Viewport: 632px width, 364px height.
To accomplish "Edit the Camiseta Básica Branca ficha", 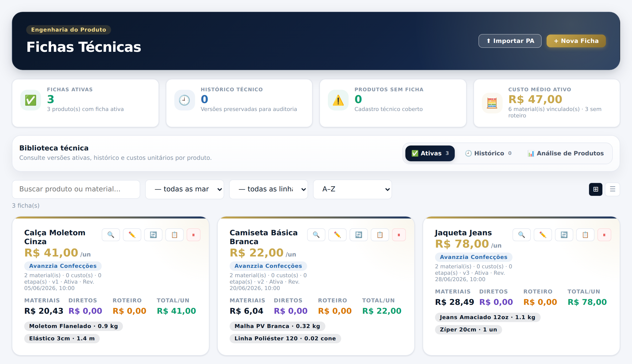I will point(337,235).
